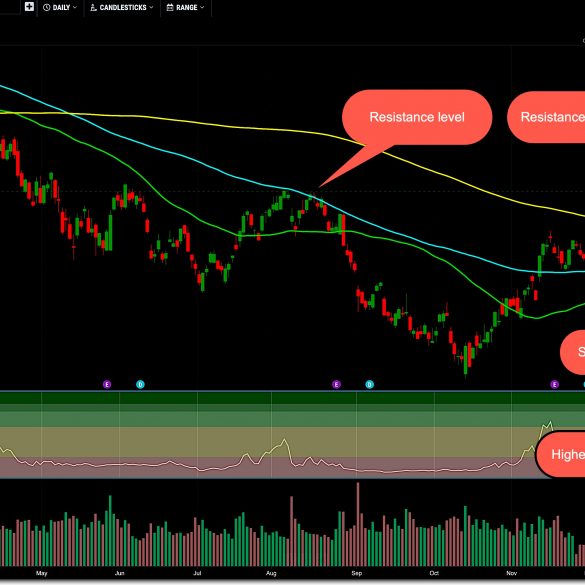
Task: Click the full 'Resistance level' annotation bubble
Action: click(x=417, y=117)
